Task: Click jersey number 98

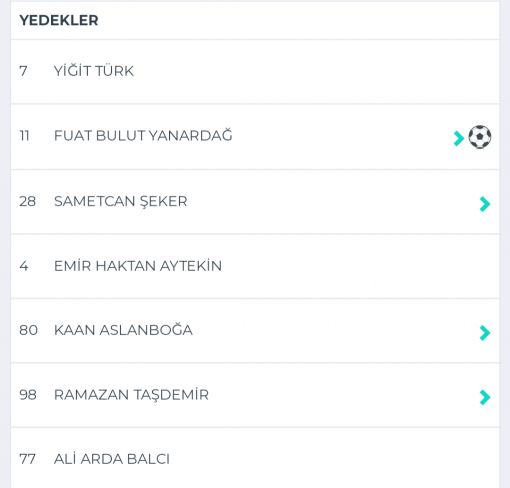Action: point(28,395)
